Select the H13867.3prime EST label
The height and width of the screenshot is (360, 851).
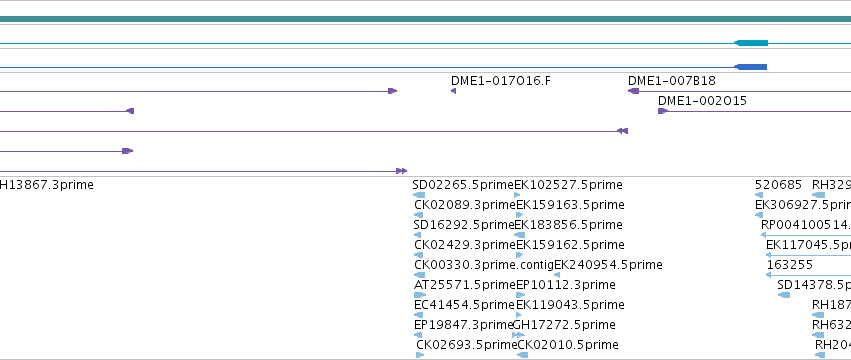(x=47, y=185)
